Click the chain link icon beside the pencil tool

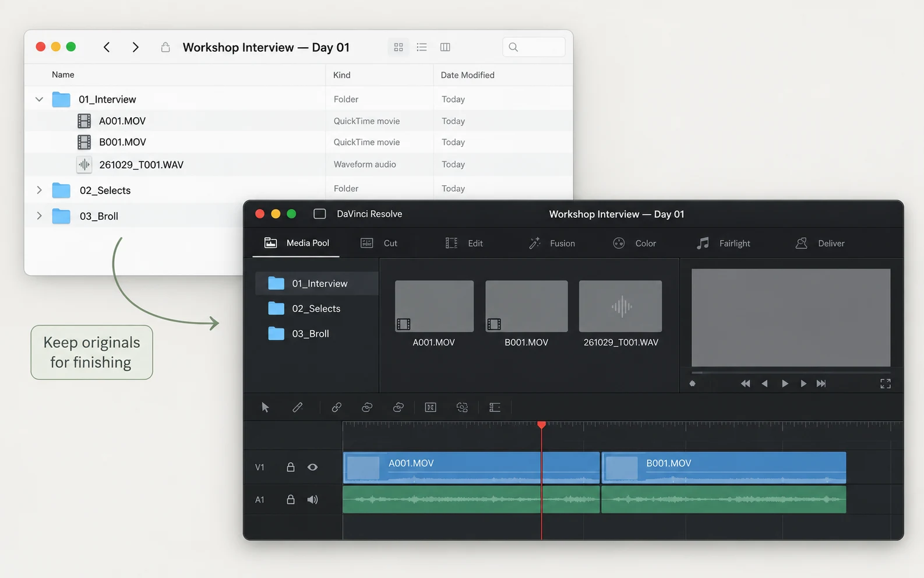point(337,407)
